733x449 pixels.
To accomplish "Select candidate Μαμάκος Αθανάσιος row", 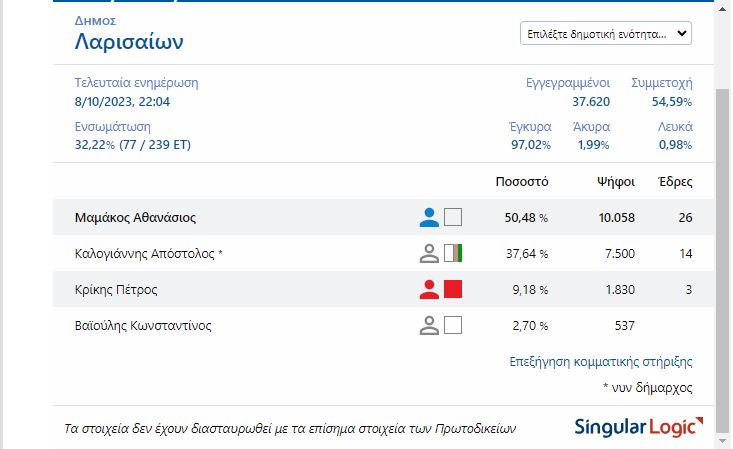I will tap(135, 217).
